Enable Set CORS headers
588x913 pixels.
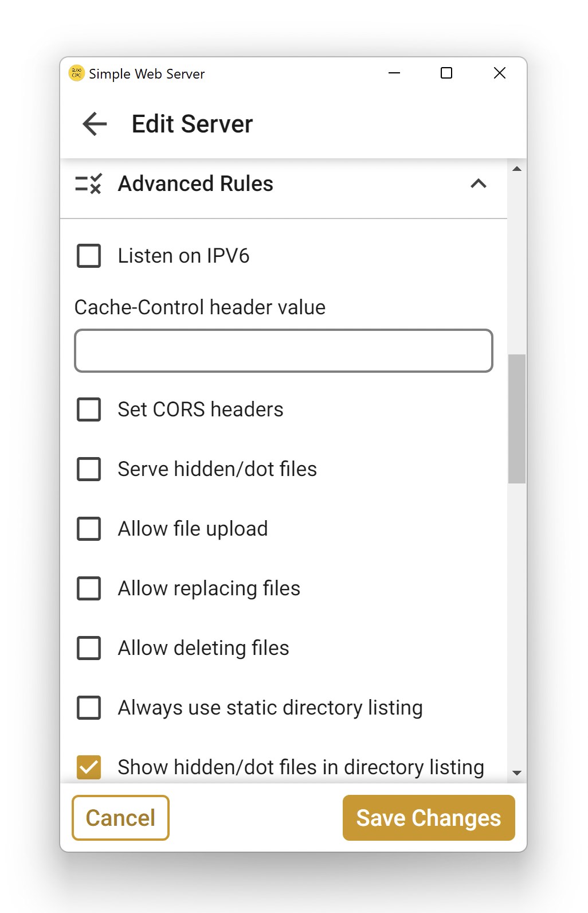(89, 409)
